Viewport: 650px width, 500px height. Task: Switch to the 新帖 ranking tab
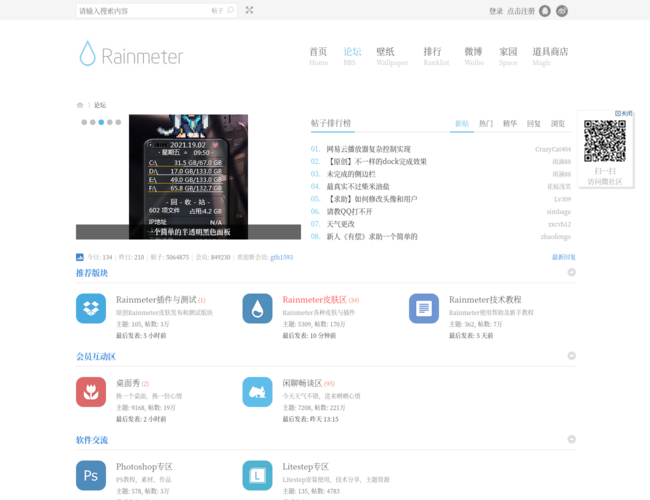click(x=462, y=124)
